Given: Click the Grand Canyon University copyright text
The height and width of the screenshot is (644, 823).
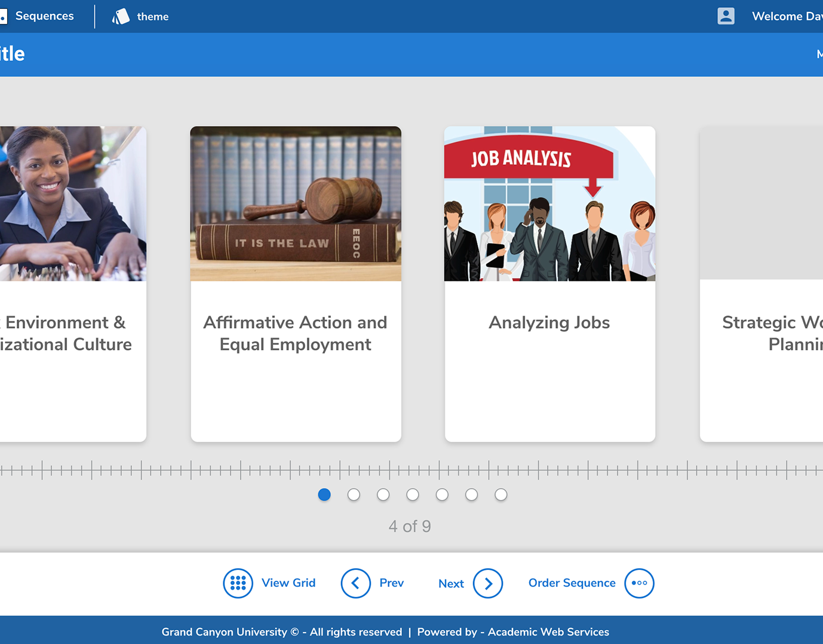Looking at the screenshot, I should (282, 632).
